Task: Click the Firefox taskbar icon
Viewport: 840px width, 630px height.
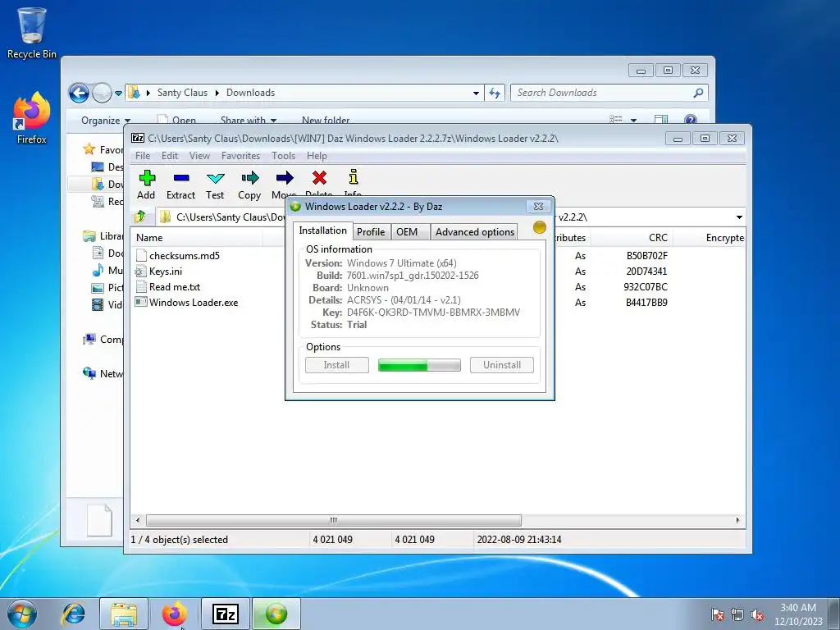Action: [x=175, y=614]
